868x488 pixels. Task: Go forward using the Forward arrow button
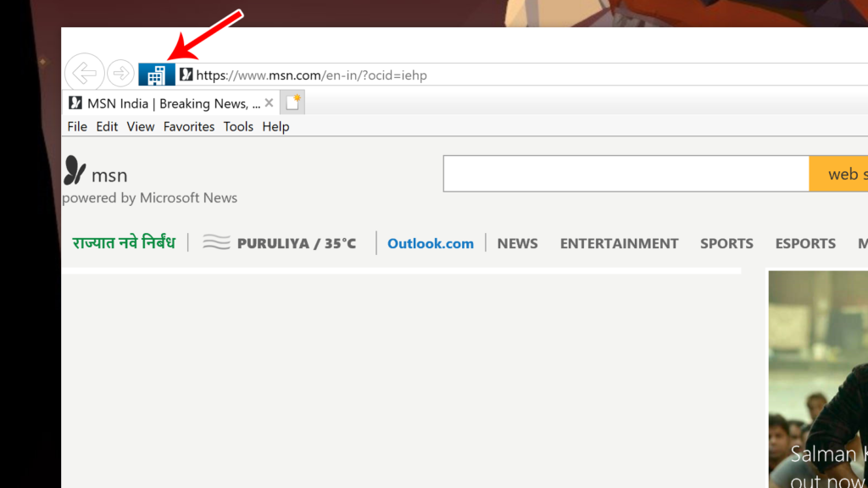point(120,73)
